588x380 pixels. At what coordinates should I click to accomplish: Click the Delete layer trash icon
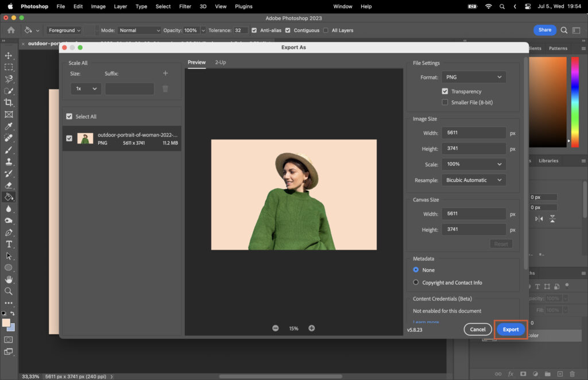[572, 374]
